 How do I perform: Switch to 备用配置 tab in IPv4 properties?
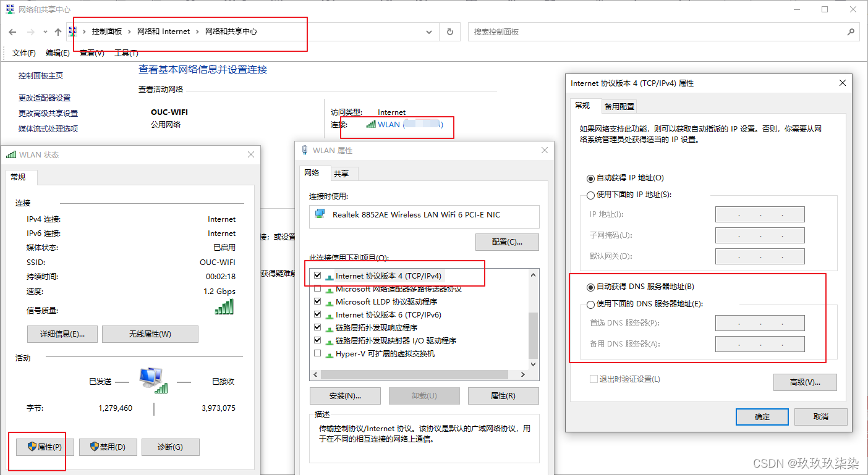[619, 106]
